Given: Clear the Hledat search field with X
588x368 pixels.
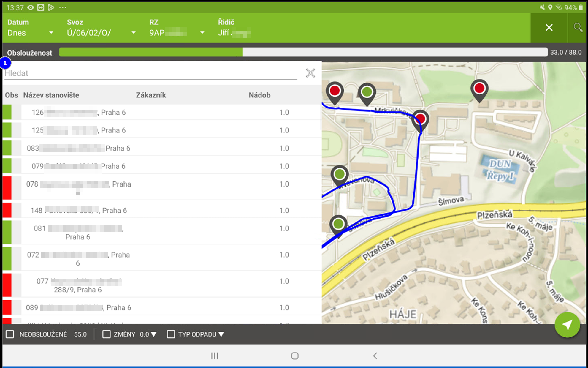Looking at the screenshot, I should coord(310,73).
